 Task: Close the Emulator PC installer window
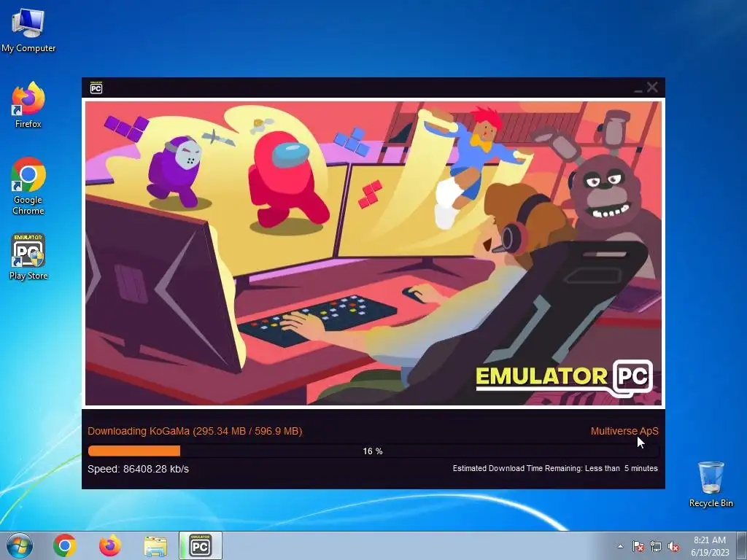pyautogui.click(x=652, y=87)
